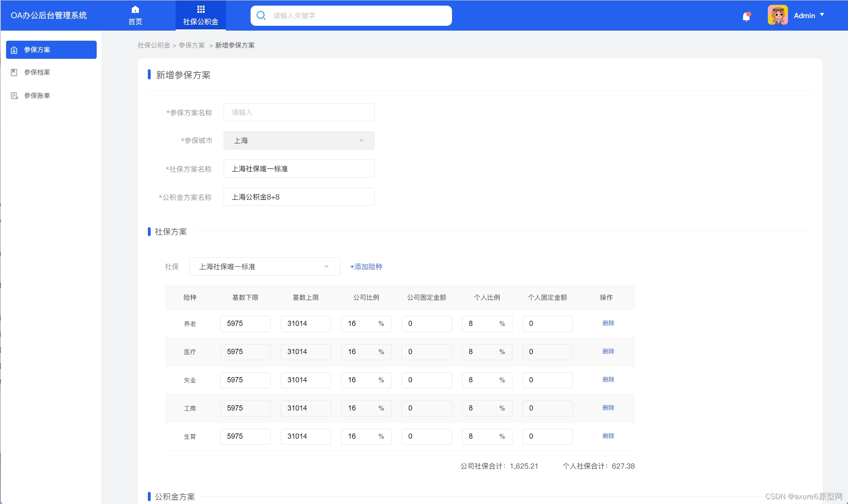Click the notification bell icon

746,16
